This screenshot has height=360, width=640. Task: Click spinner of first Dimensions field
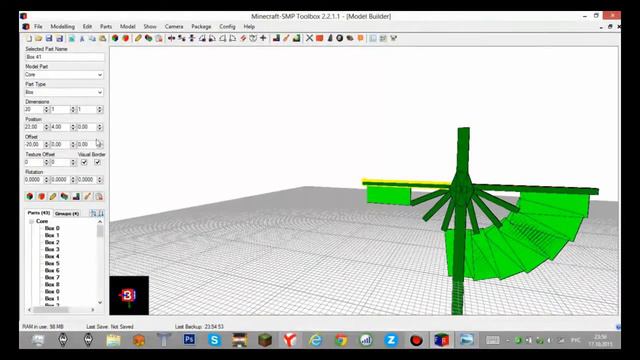point(46,109)
